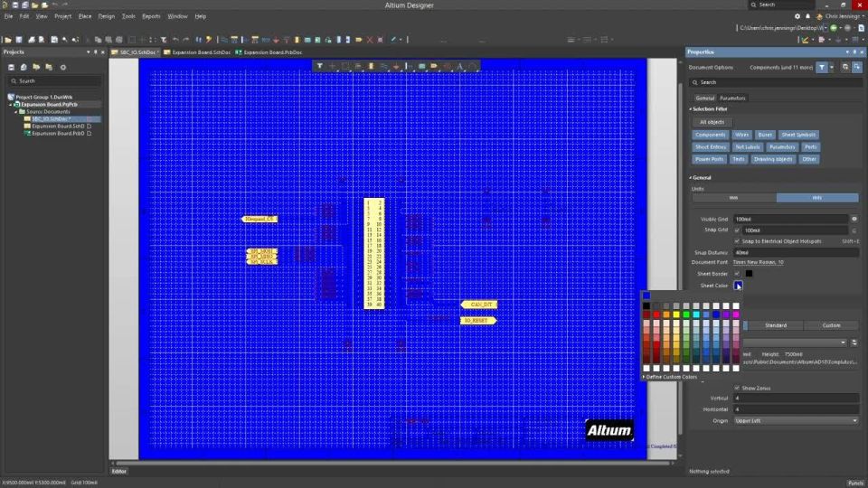Toggle Visible Grid eye icon
The image size is (868, 488).
pyautogui.click(x=854, y=219)
